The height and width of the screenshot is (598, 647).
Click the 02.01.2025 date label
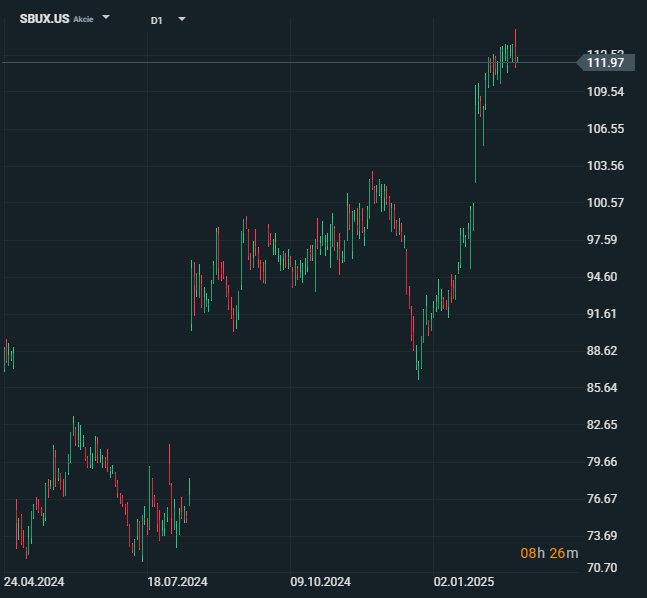[x=464, y=581]
